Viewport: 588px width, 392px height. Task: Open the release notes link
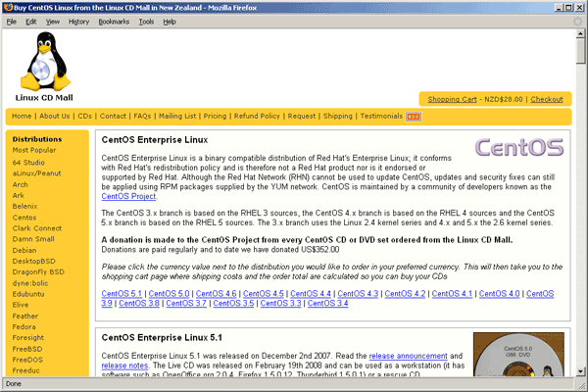[124, 366]
